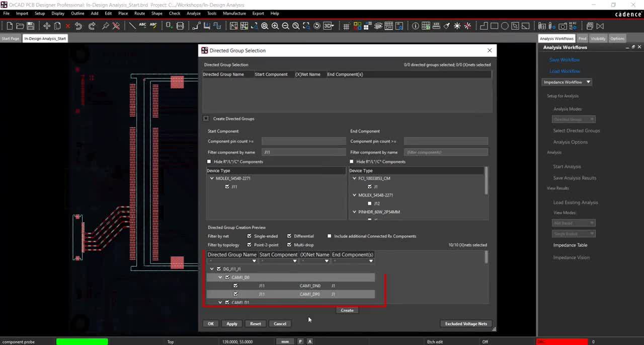
Task: Check the J12 end component checkbox
Action: pyautogui.click(x=370, y=203)
